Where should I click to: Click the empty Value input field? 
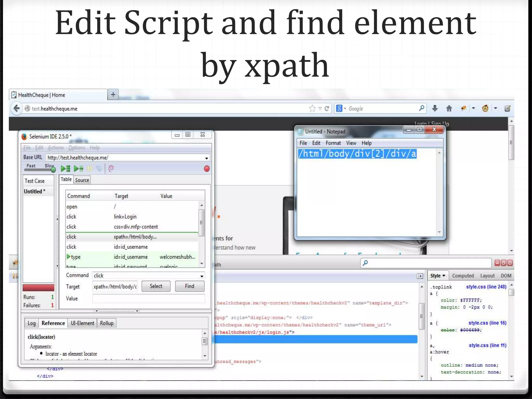click(149, 298)
